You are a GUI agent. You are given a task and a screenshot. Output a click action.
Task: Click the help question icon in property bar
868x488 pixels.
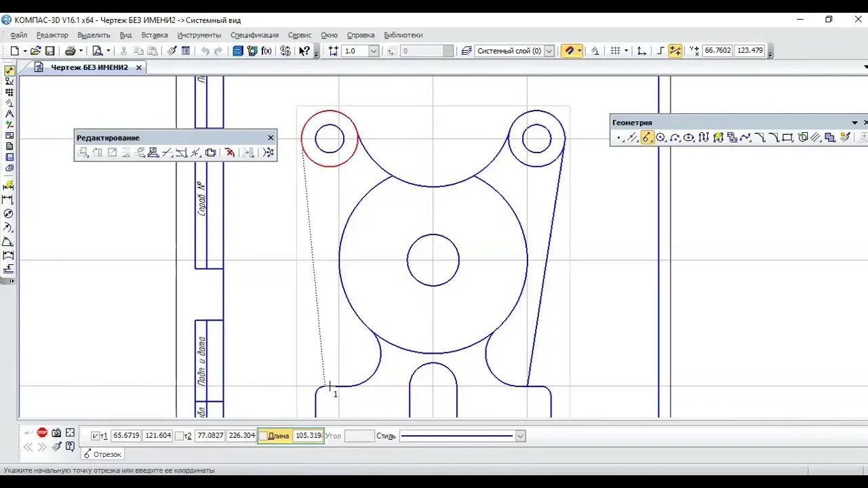(70, 446)
